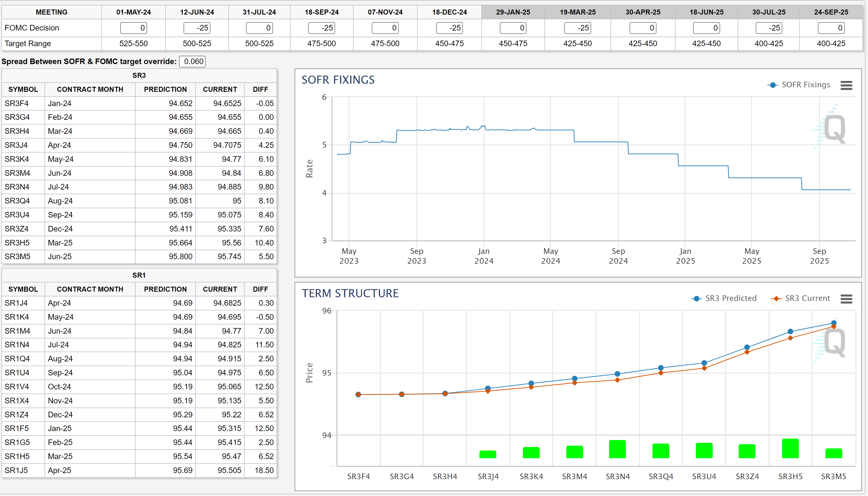
Task: Open the SOFR Fixings chart hamburger menu
Action: click(x=846, y=85)
